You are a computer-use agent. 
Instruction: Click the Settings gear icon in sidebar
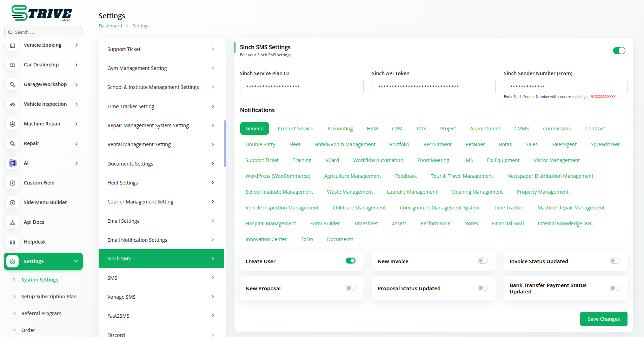(13, 261)
